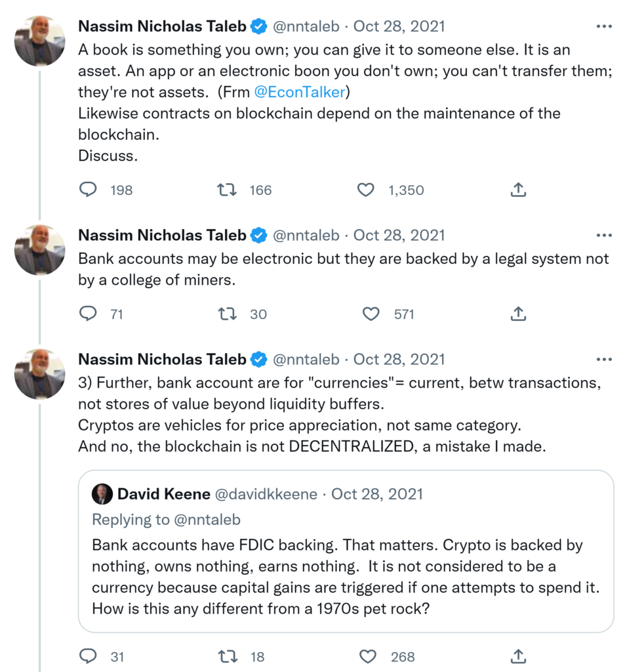
Task: Share the bank accounts legal system tweet
Action: point(518,314)
